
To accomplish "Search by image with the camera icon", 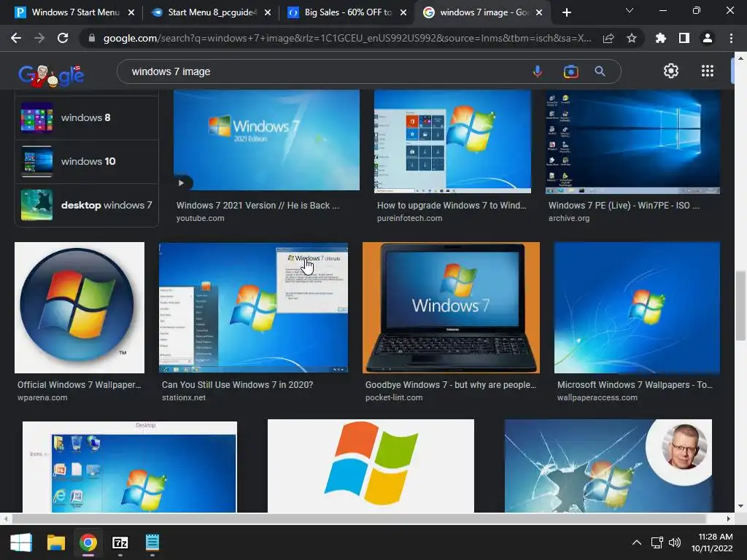I will (570, 71).
